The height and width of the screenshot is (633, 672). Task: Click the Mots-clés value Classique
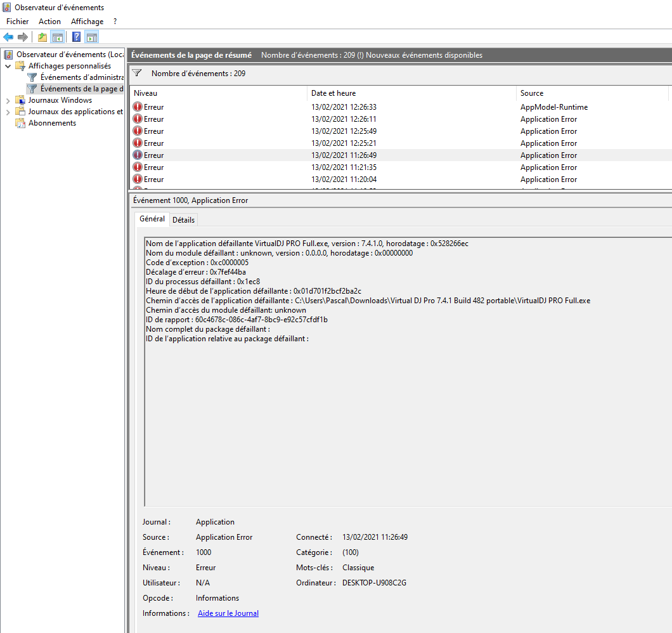(358, 568)
